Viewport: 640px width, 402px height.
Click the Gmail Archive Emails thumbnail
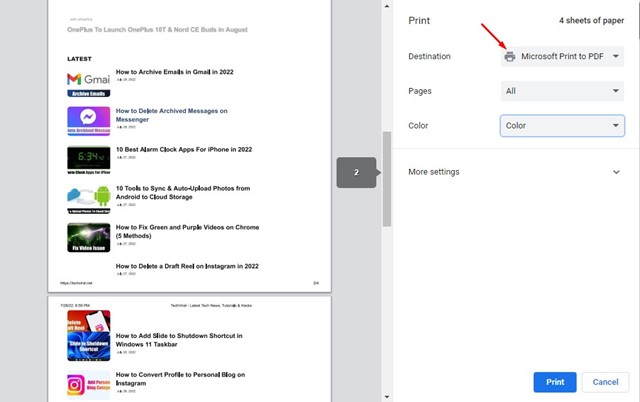tap(89, 84)
